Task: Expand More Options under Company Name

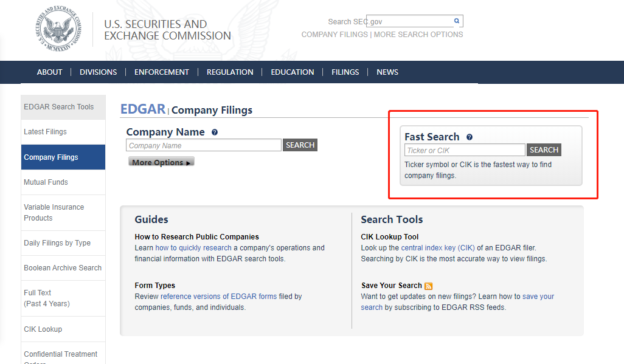Action: [x=161, y=162]
